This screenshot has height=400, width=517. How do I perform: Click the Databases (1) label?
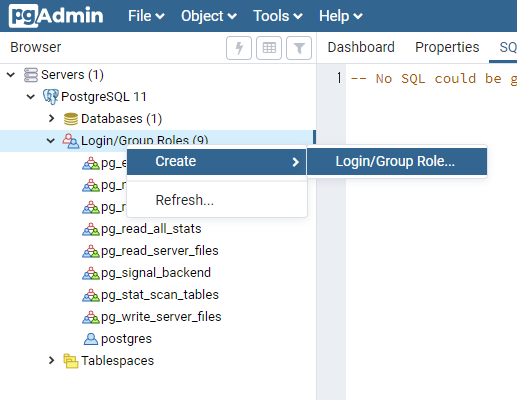tap(121, 119)
